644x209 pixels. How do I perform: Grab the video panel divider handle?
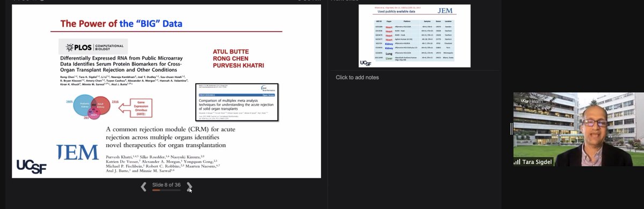511,129
